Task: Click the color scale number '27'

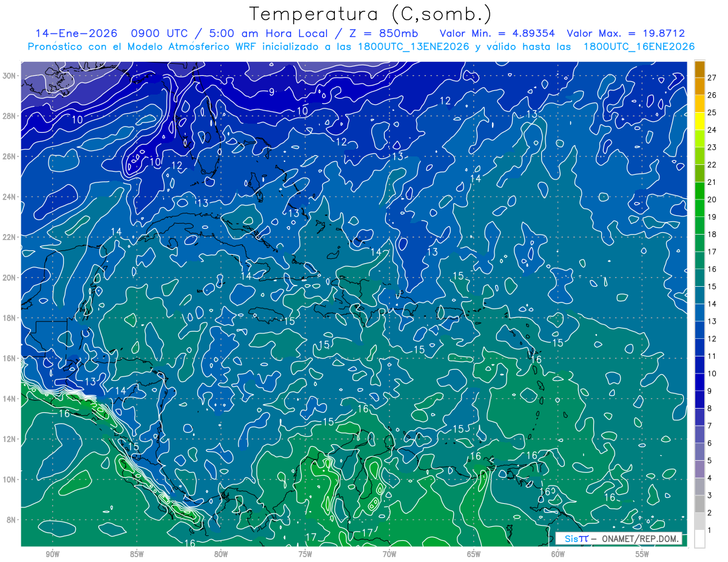Action: pos(712,78)
